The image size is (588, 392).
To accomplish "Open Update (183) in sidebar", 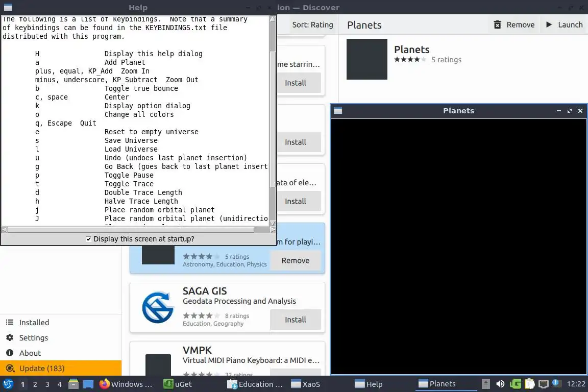I will click(x=61, y=369).
